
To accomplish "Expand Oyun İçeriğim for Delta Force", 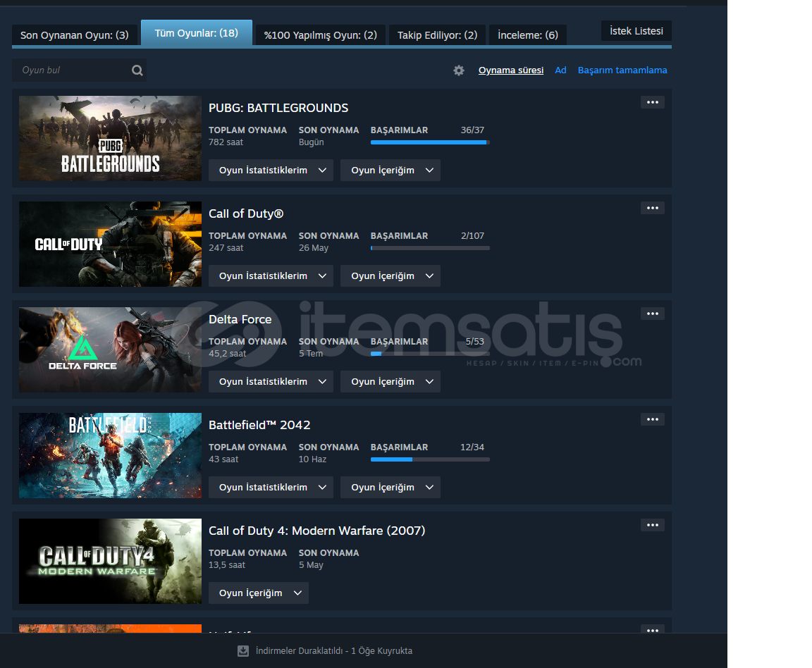I will pos(390,382).
